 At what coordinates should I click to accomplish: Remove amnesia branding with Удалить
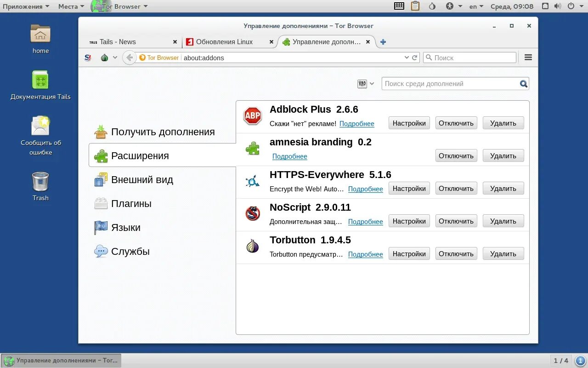click(503, 155)
